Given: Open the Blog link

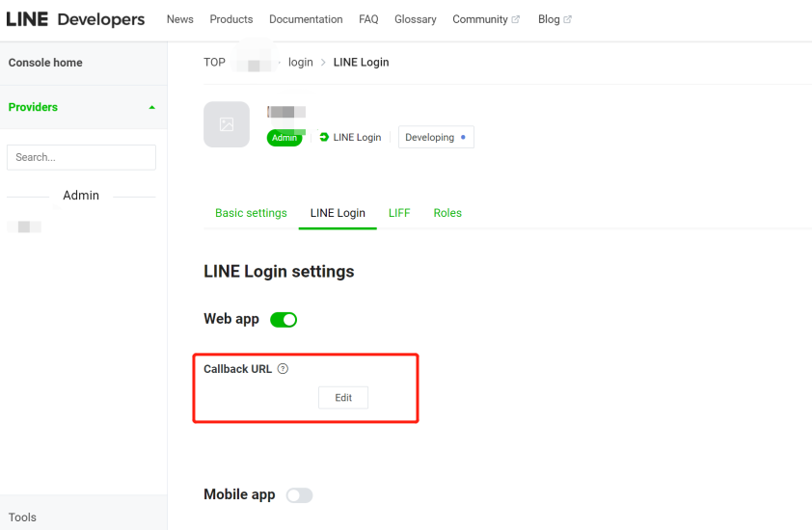Looking at the screenshot, I should point(549,19).
